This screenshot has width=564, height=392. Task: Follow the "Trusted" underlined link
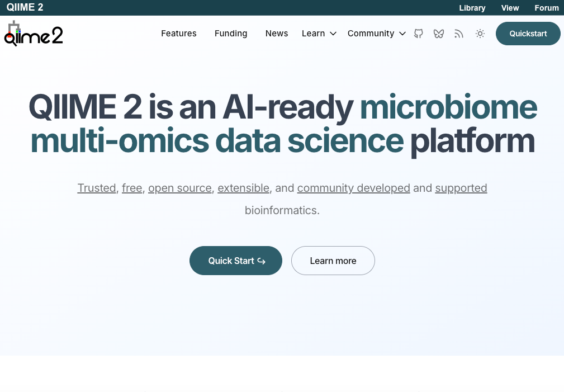(x=97, y=188)
